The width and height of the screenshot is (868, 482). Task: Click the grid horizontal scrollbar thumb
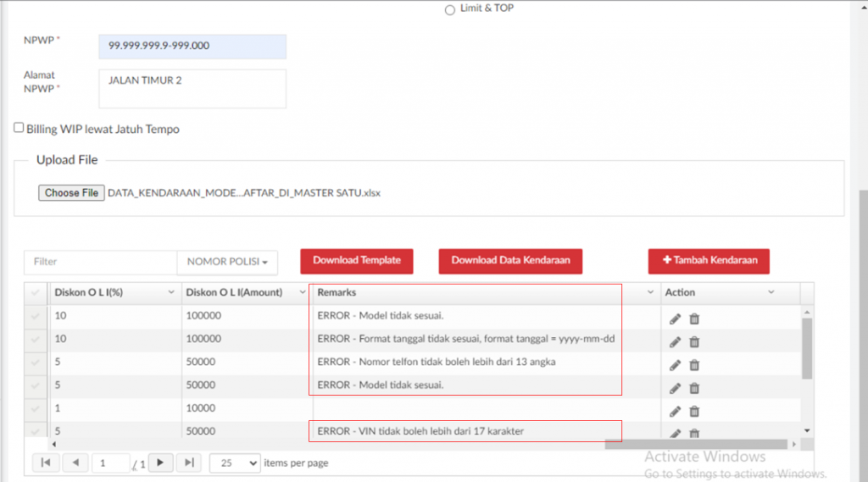pos(696,445)
